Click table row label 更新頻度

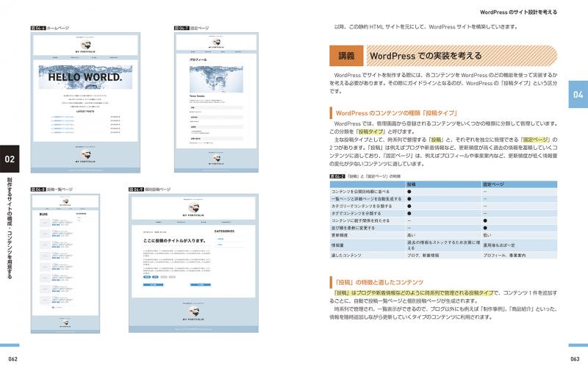click(x=340, y=235)
